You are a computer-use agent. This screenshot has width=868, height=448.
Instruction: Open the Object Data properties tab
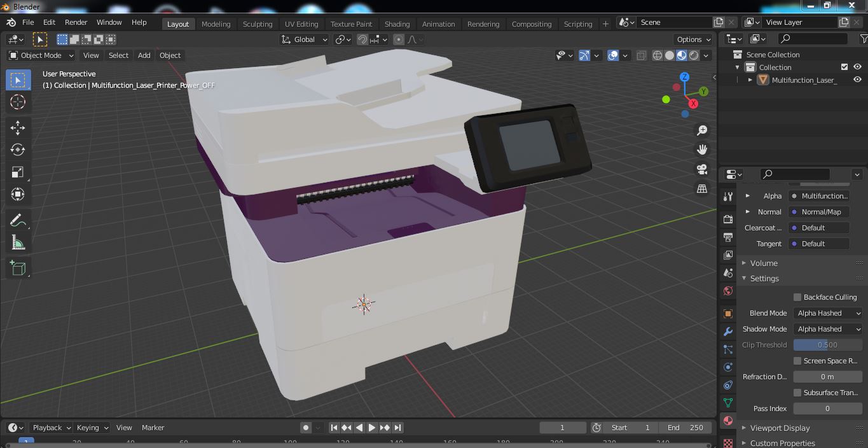coord(728,403)
